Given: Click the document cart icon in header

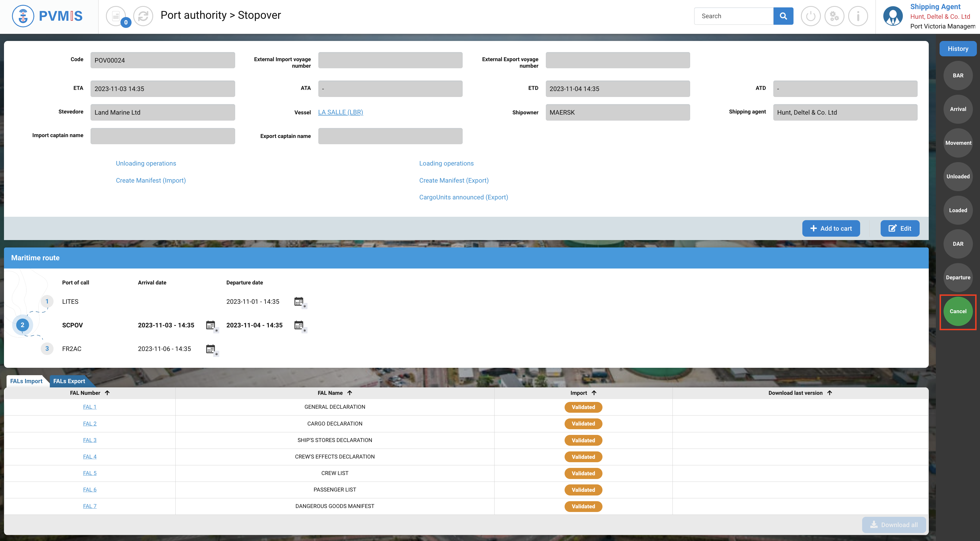Looking at the screenshot, I should point(116,16).
